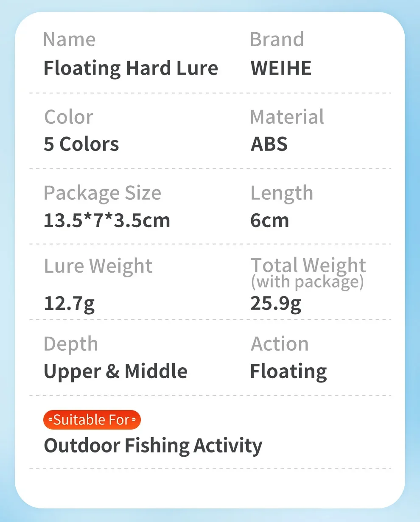Click the Length label
This screenshot has width=420, height=522.
tap(282, 193)
